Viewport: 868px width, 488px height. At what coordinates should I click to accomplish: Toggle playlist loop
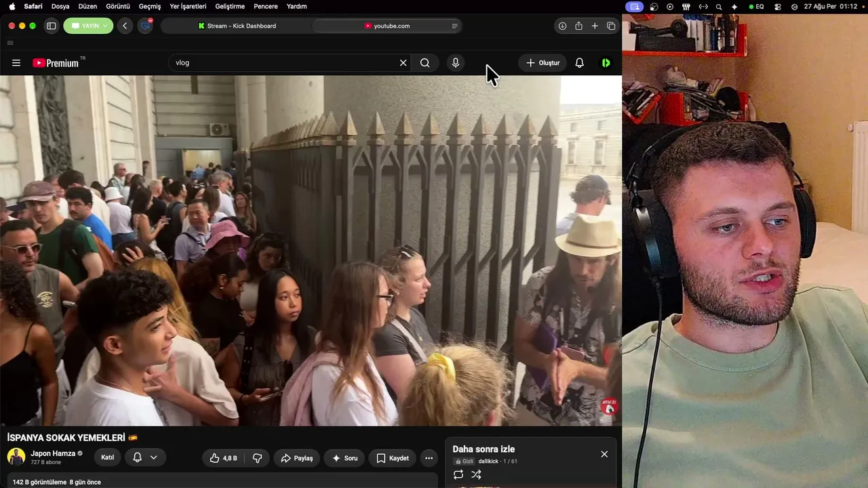(458, 474)
